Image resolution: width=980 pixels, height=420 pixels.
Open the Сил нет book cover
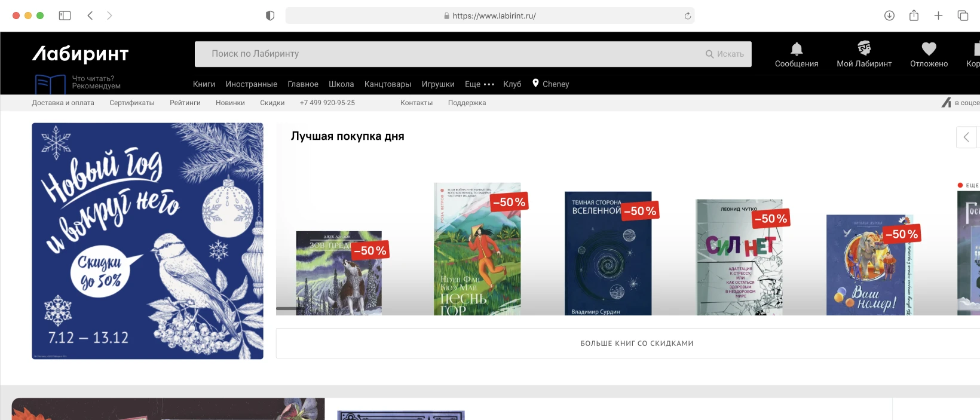coord(739,257)
